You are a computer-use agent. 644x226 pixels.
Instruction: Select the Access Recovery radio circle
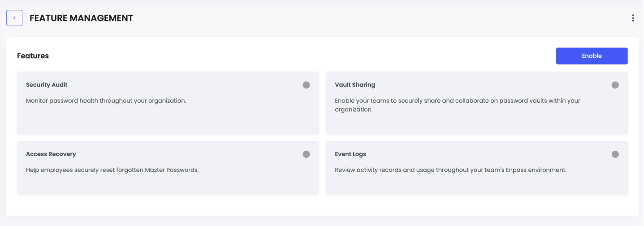(x=306, y=154)
